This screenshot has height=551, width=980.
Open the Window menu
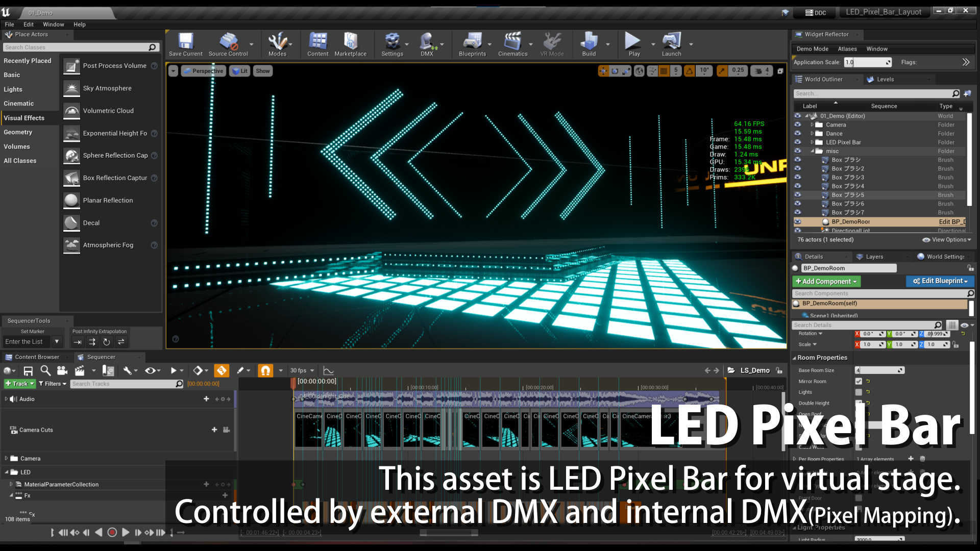[53, 24]
